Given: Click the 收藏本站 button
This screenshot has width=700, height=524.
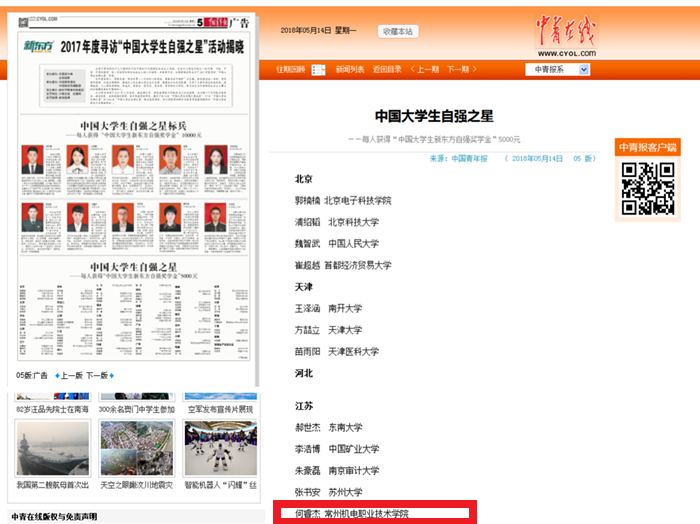Looking at the screenshot, I should coord(397,32).
